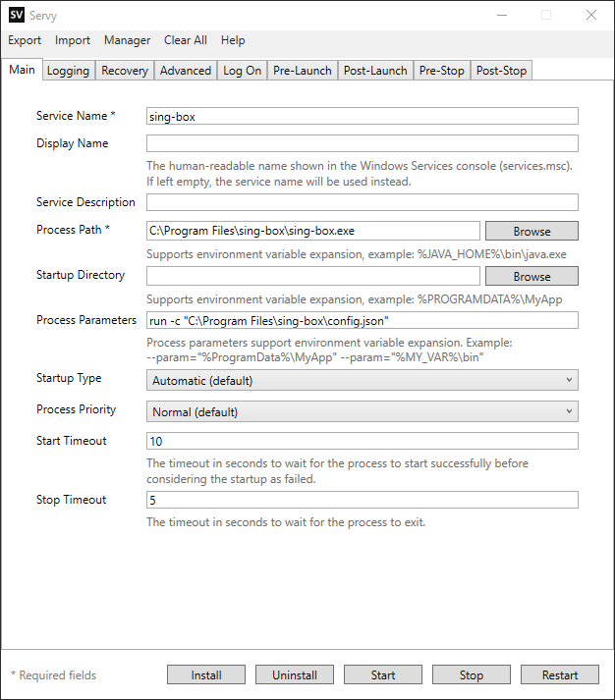Go to the Advanced tab
615x700 pixels.
[x=186, y=71]
